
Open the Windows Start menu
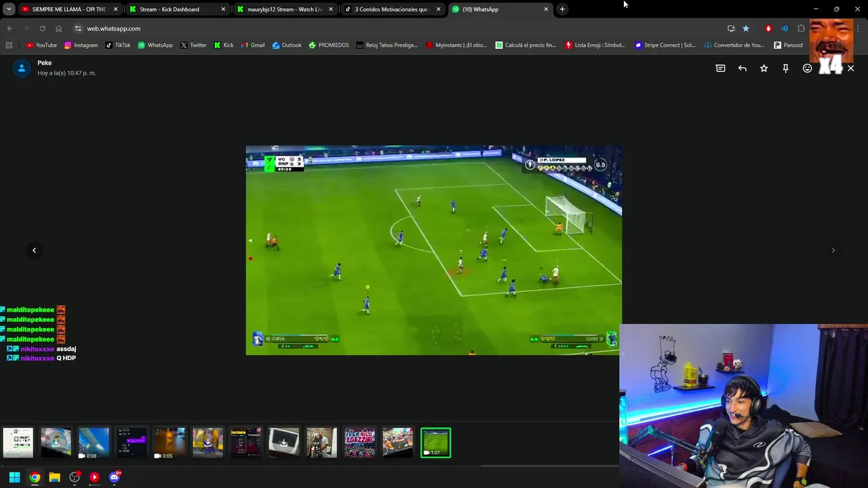14,477
